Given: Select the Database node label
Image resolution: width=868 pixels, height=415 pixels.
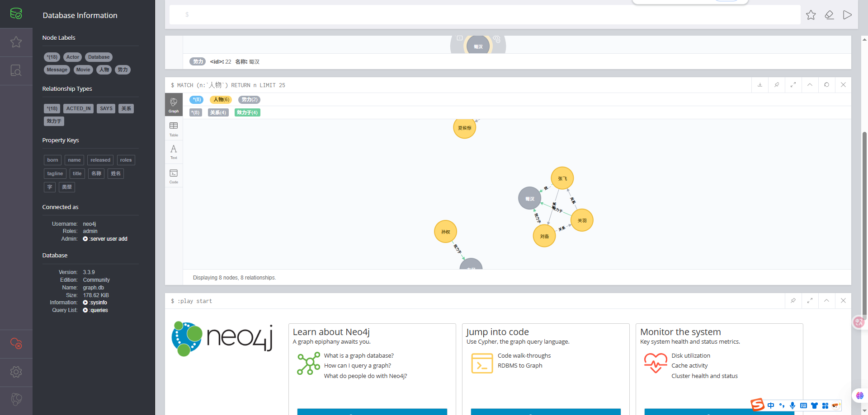Looking at the screenshot, I should coord(99,57).
